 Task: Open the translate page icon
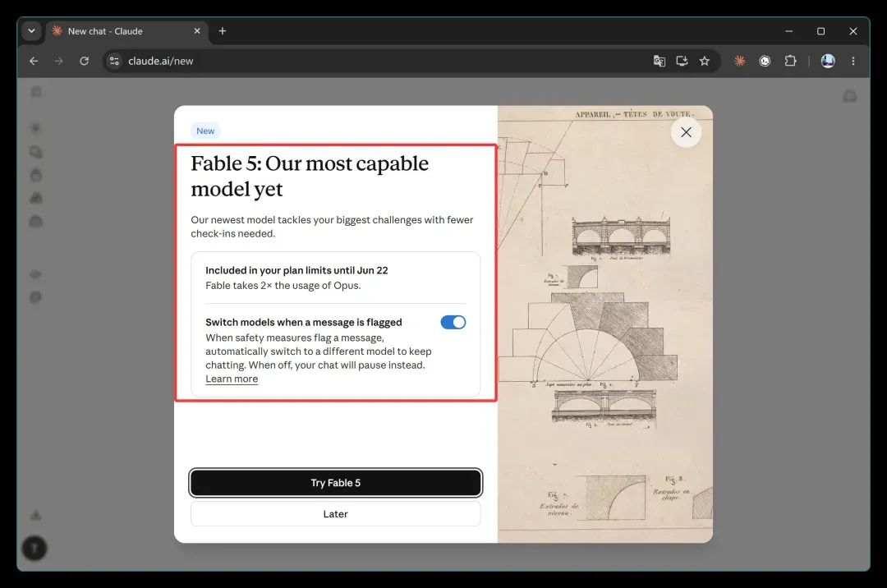click(x=659, y=61)
